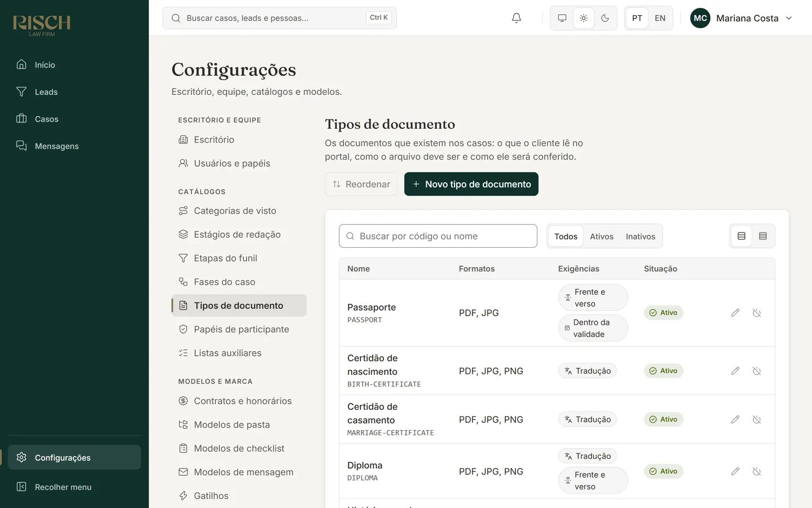The width and height of the screenshot is (812, 508).
Task: Open Usuários e papéis settings
Action: click(239, 163)
